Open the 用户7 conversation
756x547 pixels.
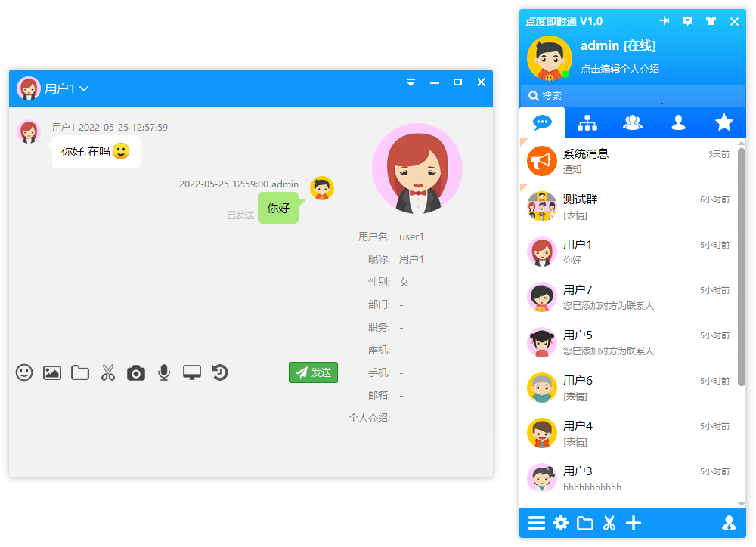coord(628,298)
